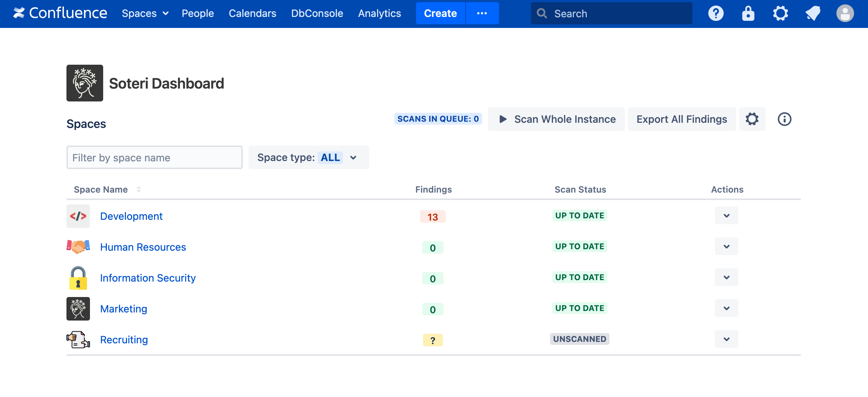Image resolution: width=868 pixels, height=397 pixels.
Task: Click the Development space code icon
Action: pos(78,216)
